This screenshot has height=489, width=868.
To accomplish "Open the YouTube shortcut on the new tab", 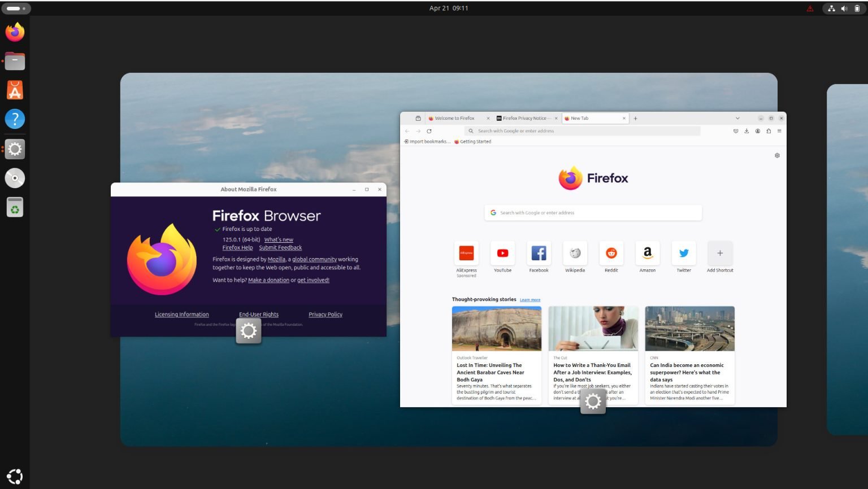I will pyautogui.click(x=502, y=253).
